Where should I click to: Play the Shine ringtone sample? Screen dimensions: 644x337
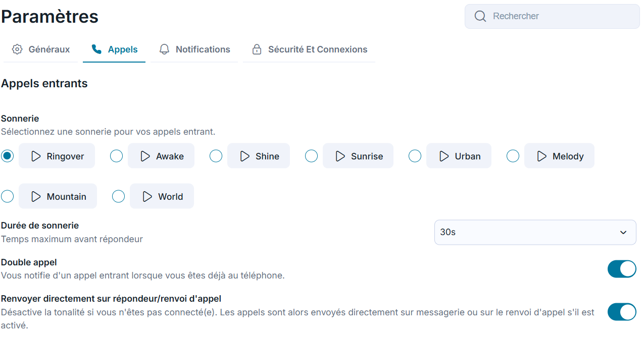(x=259, y=156)
